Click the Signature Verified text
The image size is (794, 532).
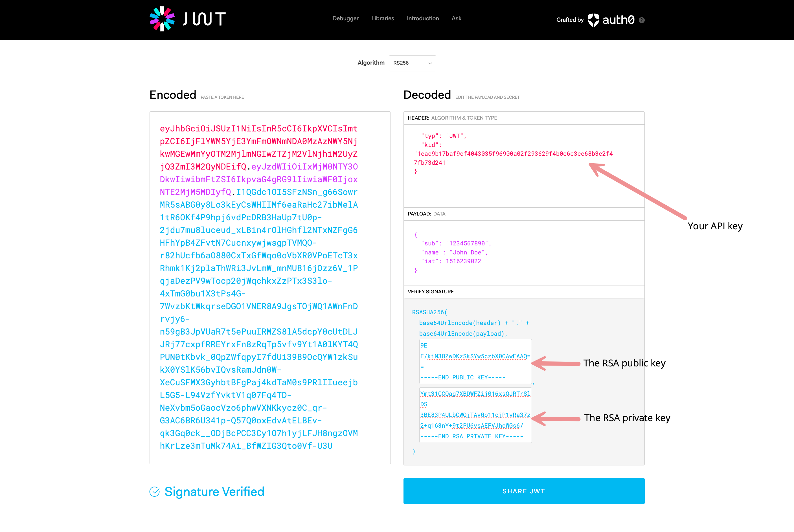point(214,491)
